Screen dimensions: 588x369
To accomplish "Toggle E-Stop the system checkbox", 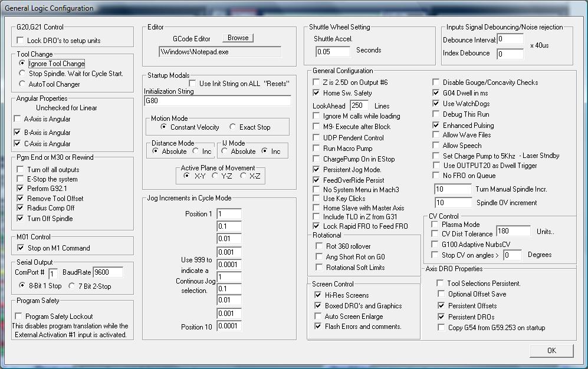I will (x=21, y=179).
